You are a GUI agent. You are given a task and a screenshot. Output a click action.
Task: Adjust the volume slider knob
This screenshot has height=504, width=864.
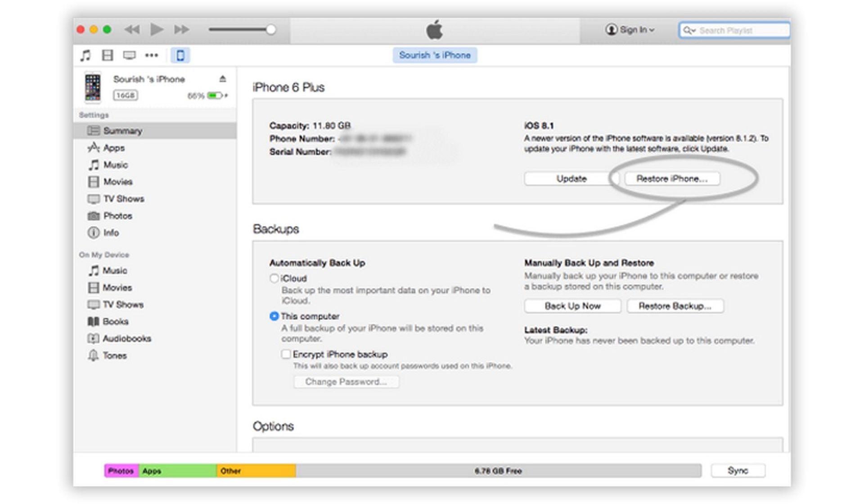click(270, 30)
